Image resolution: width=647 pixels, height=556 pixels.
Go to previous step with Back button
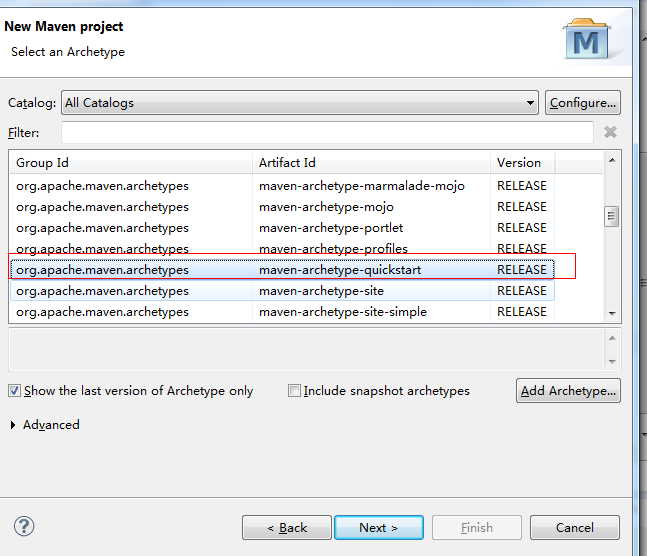coord(287,527)
